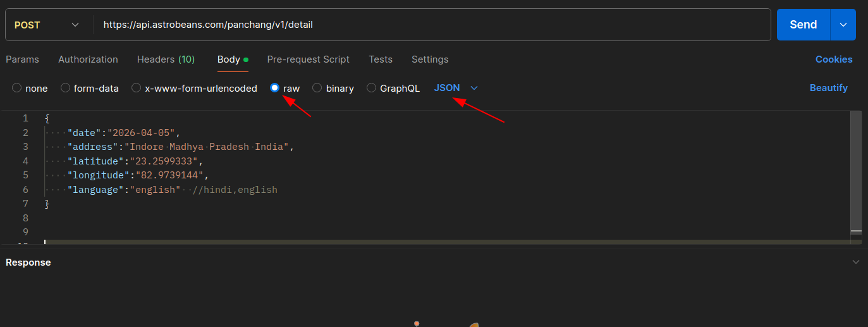Switch to the Params tab
The height and width of the screenshot is (327, 868).
pos(22,59)
